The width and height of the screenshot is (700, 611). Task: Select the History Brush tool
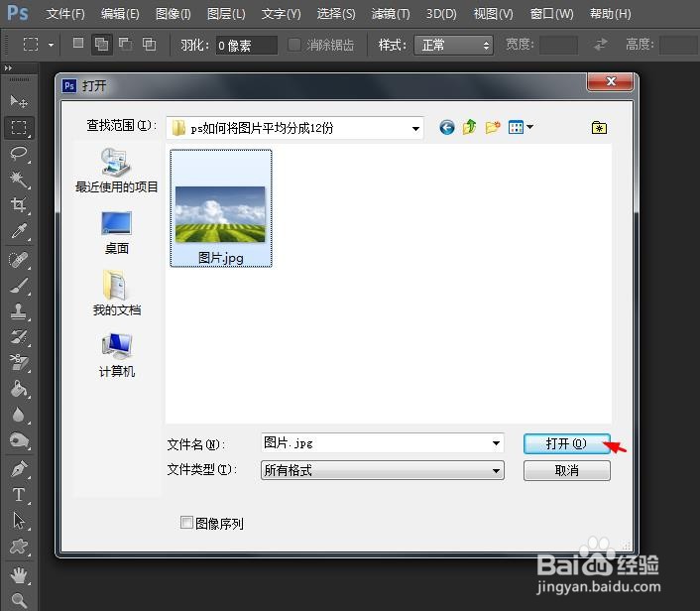tap(18, 337)
